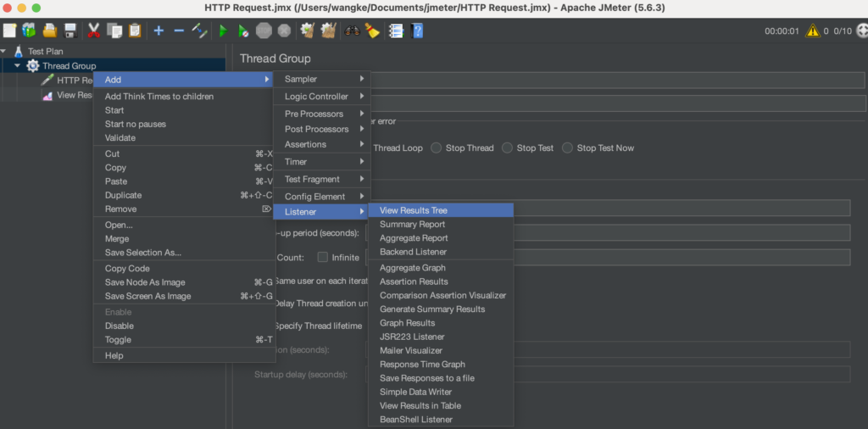868x429 pixels.
Task: Click the Collapse All minus icon
Action: click(x=179, y=31)
